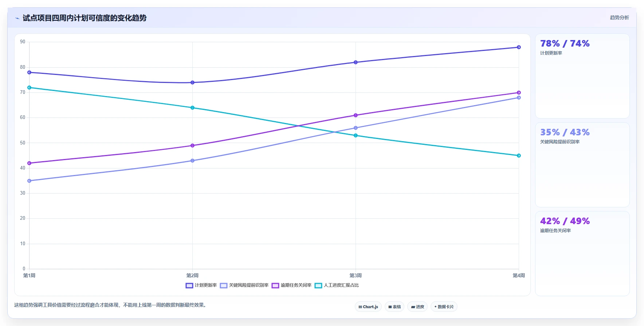Click the 关键风险提前识别率 data point at 第1周
This screenshot has height=326, width=644.
click(x=29, y=181)
